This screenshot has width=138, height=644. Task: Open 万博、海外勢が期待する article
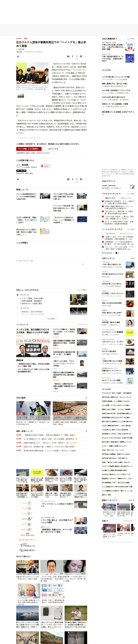tap(113, 59)
